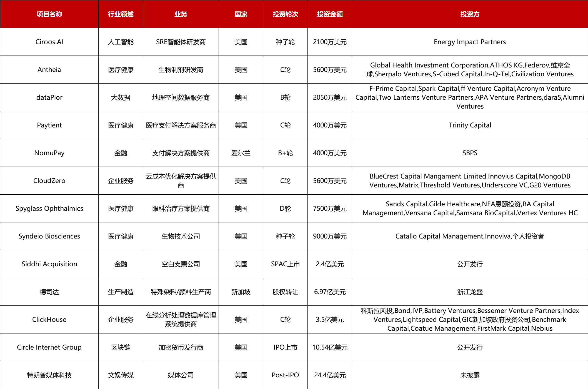Click the 2.4亿美元 amount cell
This screenshot has width=588, height=389.
pos(330,264)
